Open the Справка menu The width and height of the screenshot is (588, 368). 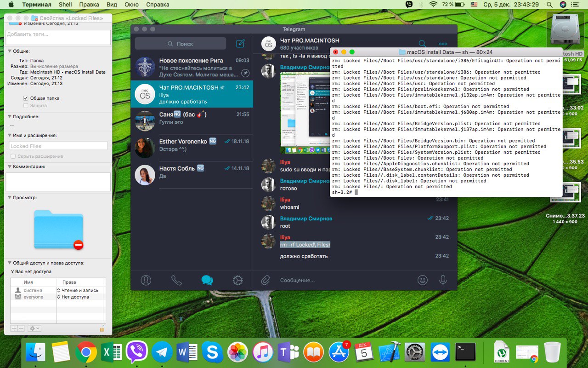[158, 5]
